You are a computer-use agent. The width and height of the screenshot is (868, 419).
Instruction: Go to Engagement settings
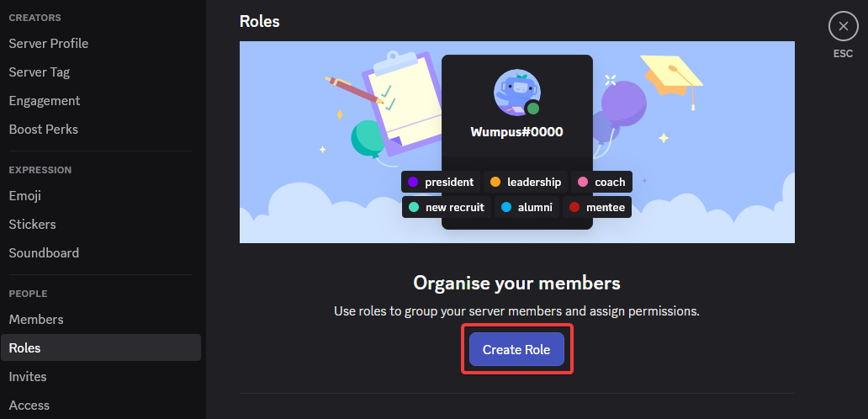[45, 101]
